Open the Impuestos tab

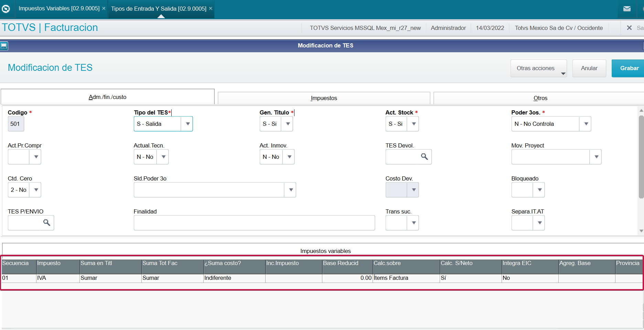(324, 98)
